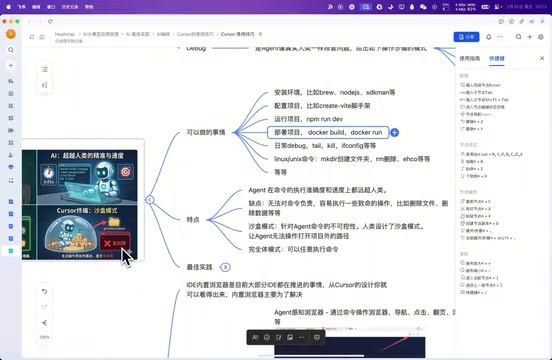
Task: Click the notification bell icon
Action: [489, 37]
